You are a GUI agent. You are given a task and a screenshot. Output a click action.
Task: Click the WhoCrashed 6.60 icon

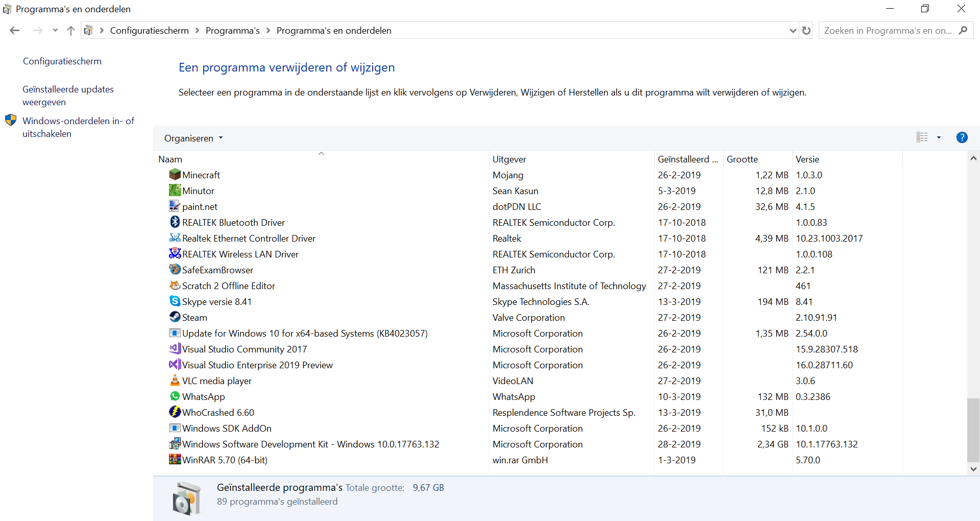click(175, 412)
